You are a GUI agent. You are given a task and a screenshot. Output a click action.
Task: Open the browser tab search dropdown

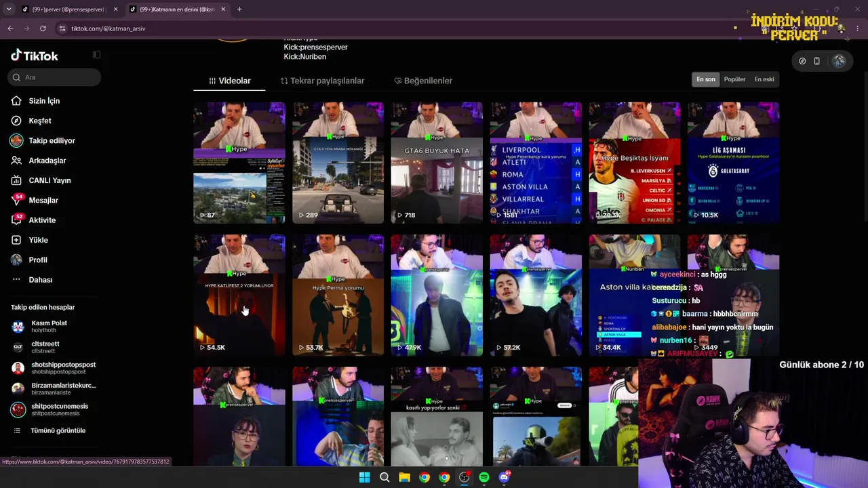(x=9, y=9)
